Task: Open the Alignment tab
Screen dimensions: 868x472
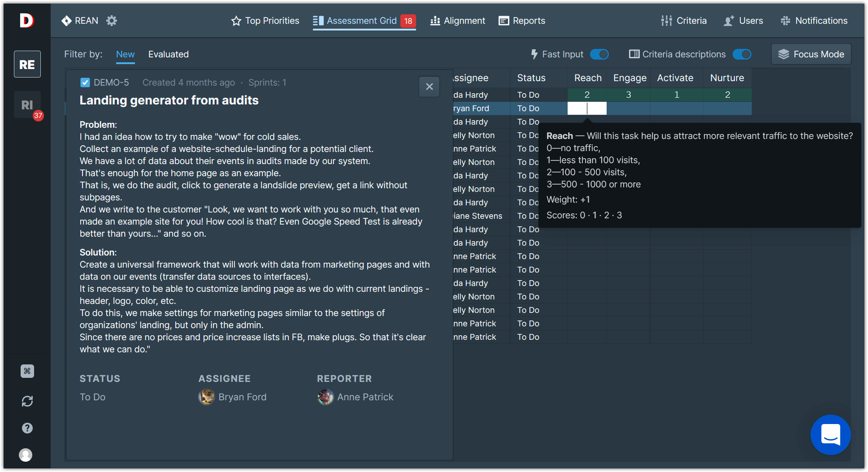Action: tap(458, 21)
